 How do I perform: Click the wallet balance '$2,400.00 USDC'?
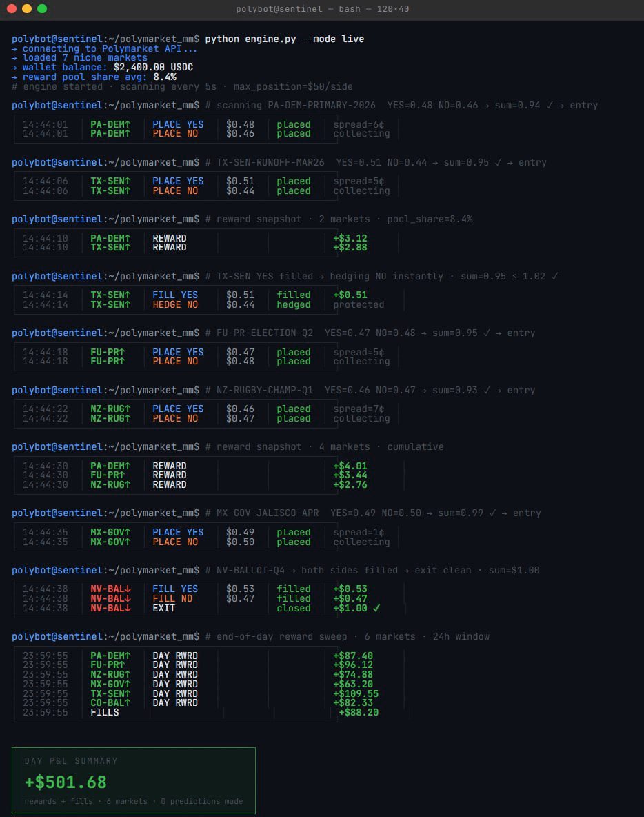153,67
